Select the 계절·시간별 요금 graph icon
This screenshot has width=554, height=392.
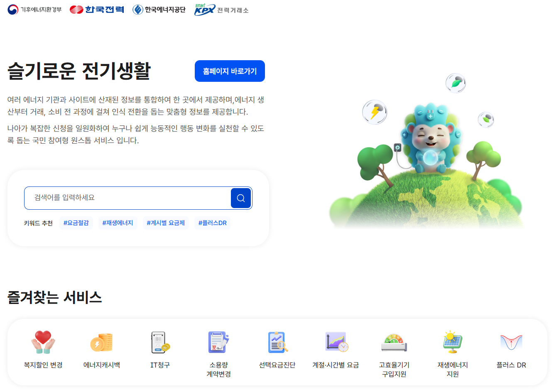pos(336,342)
